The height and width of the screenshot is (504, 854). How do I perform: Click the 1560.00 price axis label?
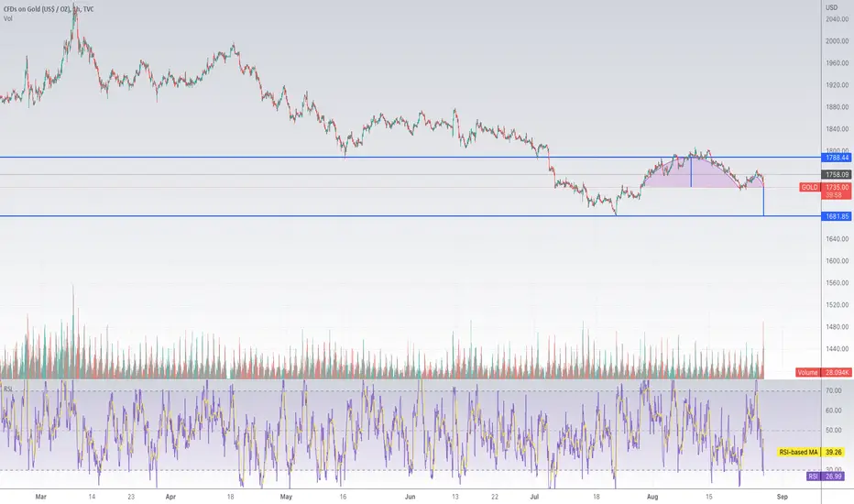pyautogui.click(x=838, y=283)
